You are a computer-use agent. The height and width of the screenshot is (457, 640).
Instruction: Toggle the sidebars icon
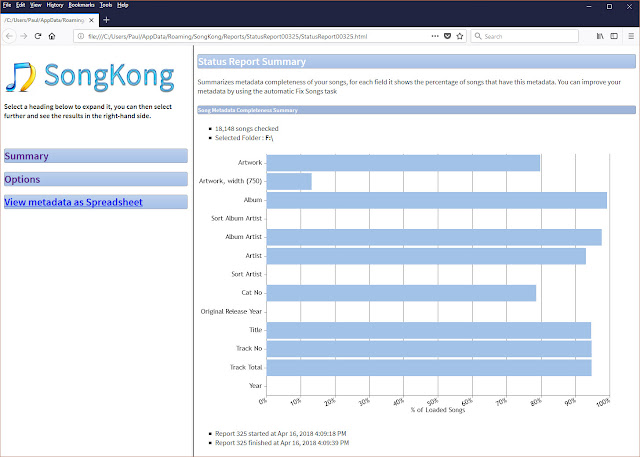click(614, 36)
